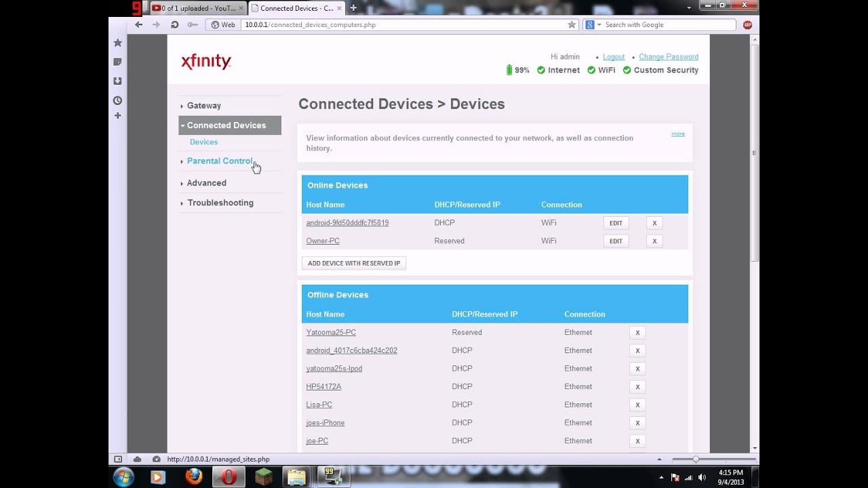Open the Notes sidebar panel
Viewport: 868px width, 488px height.
pos(117,62)
